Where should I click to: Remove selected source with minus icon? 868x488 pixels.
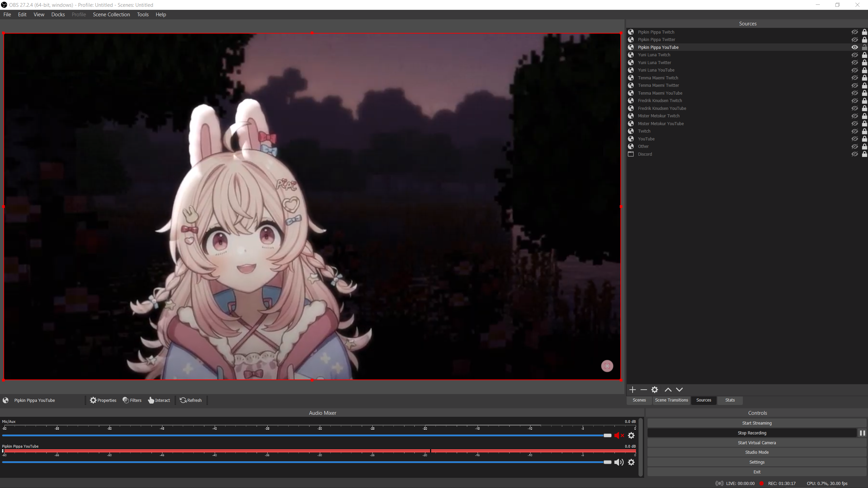[x=643, y=390]
